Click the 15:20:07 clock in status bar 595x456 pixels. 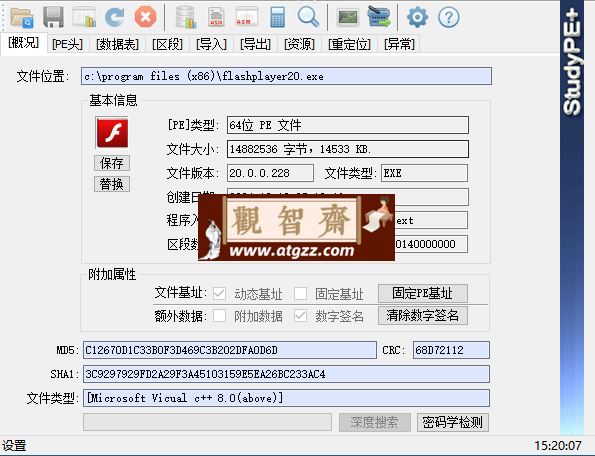coord(558,445)
